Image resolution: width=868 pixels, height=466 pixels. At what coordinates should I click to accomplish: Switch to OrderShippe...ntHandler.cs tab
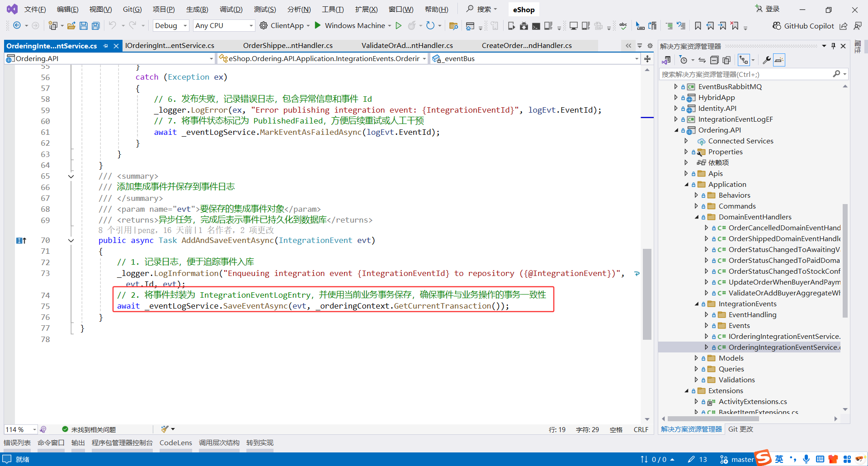click(288, 46)
